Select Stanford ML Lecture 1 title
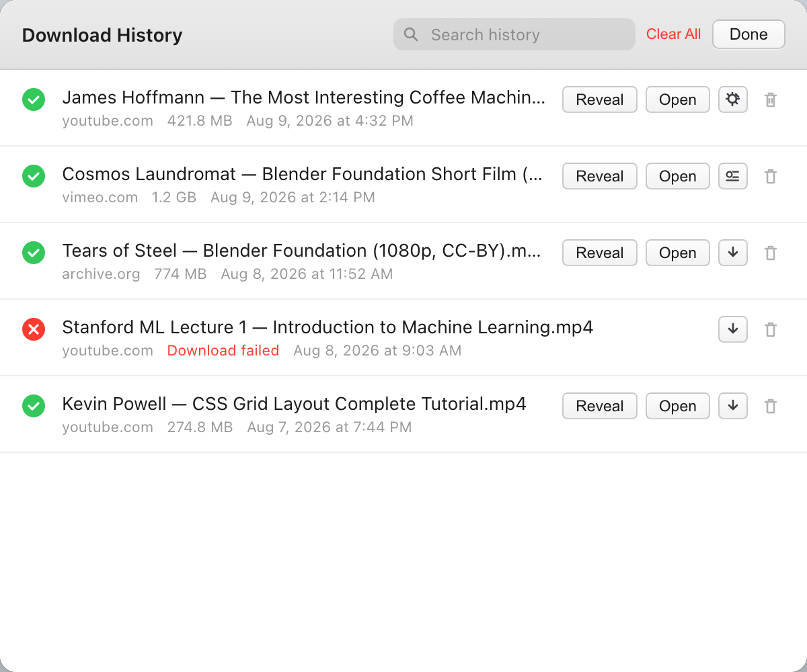This screenshot has height=672, width=807. pos(328,327)
